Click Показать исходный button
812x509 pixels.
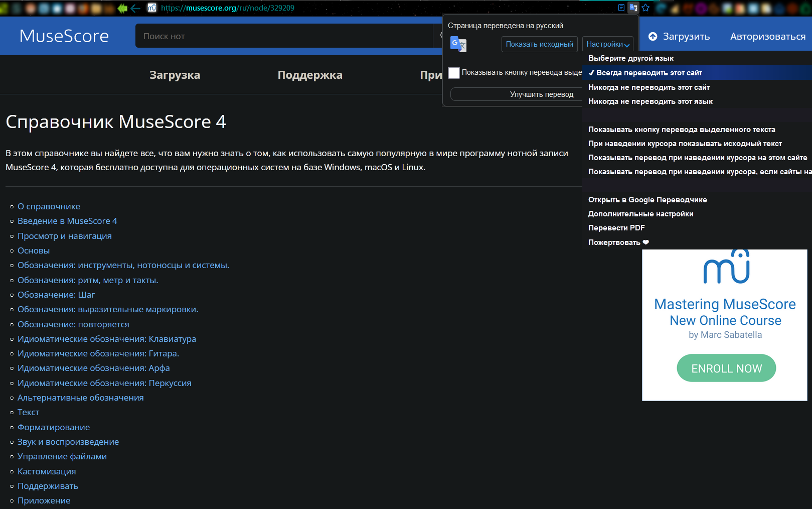(539, 44)
